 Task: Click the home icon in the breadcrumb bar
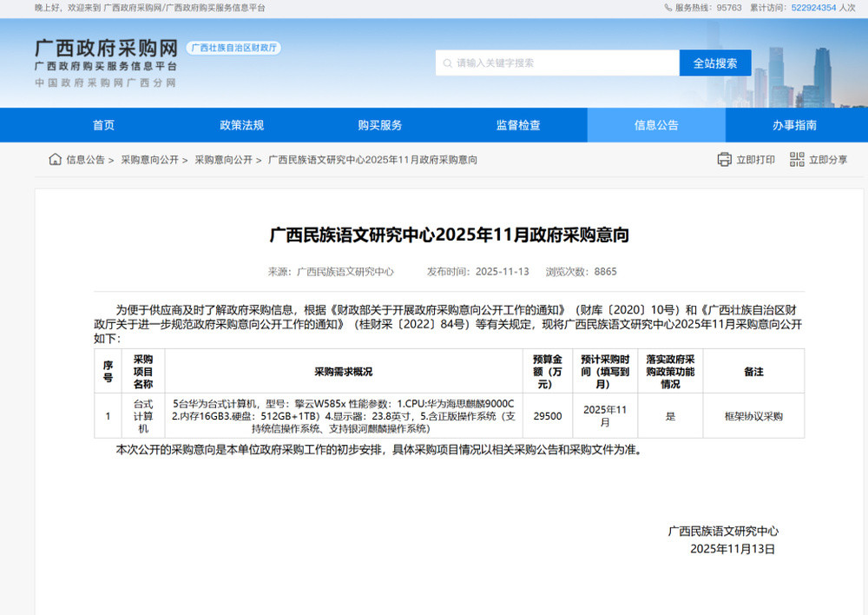pyautogui.click(x=55, y=159)
